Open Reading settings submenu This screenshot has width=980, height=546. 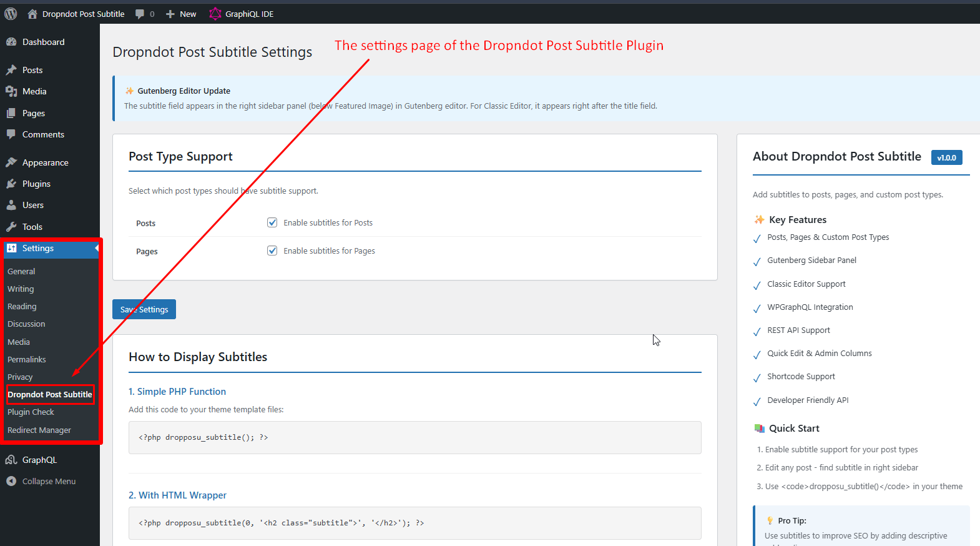click(22, 307)
